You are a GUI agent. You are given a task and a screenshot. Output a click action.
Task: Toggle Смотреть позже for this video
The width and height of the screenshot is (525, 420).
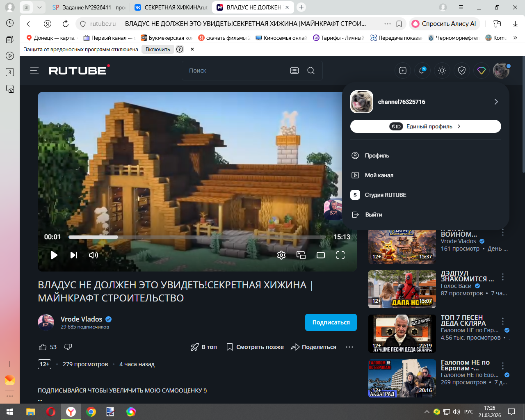coord(255,347)
